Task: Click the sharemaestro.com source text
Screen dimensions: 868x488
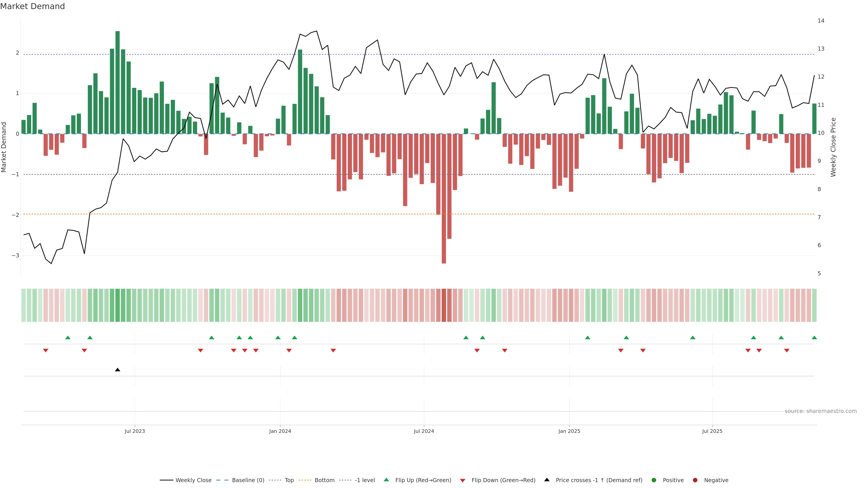Action: (821, 411)
